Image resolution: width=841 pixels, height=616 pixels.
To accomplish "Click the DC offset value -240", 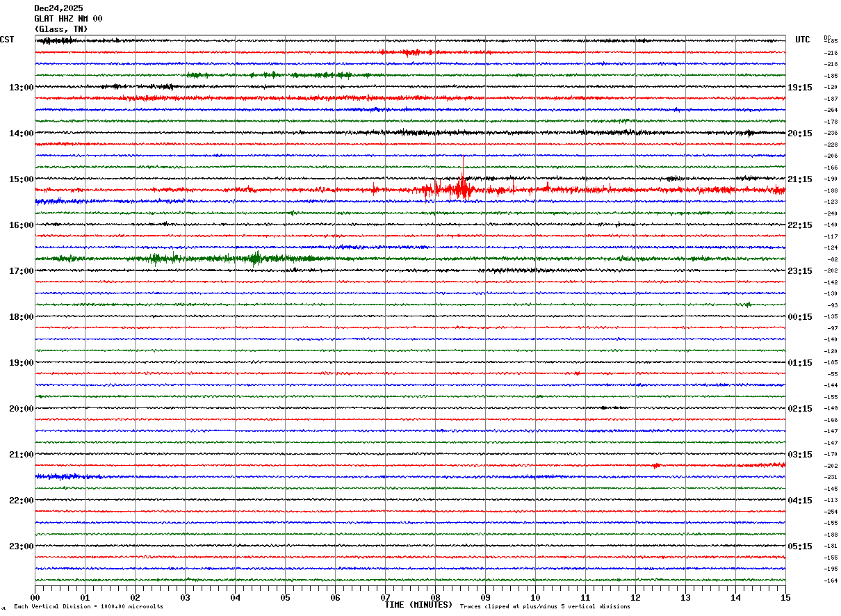I will click(831, 213).
